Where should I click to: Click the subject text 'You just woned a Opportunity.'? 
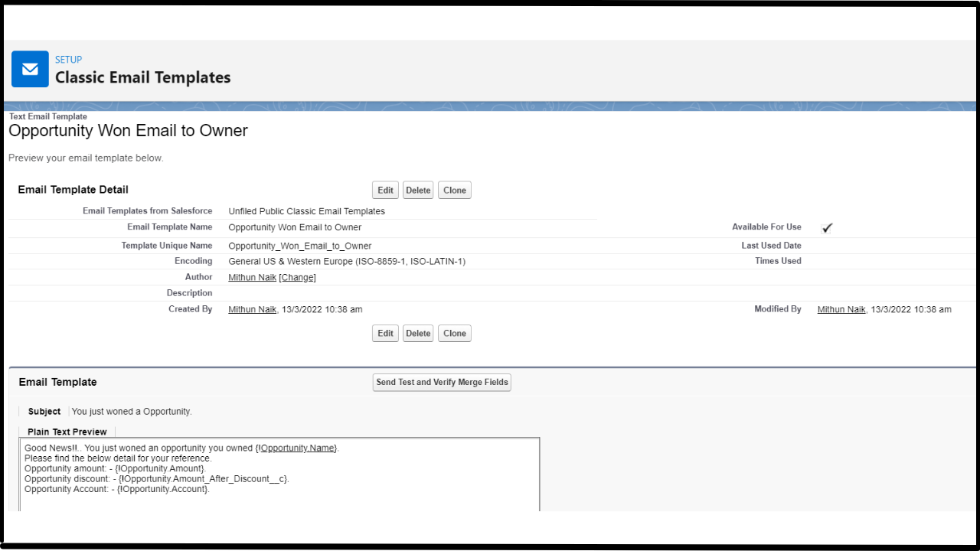click(132, 412)
